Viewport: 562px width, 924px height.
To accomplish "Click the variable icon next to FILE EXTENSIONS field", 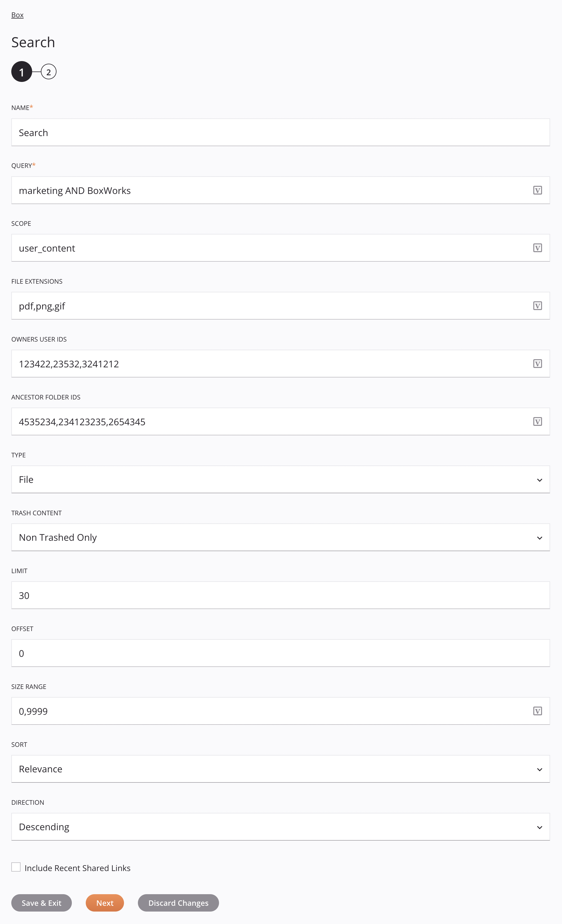I will coord(538,306).
